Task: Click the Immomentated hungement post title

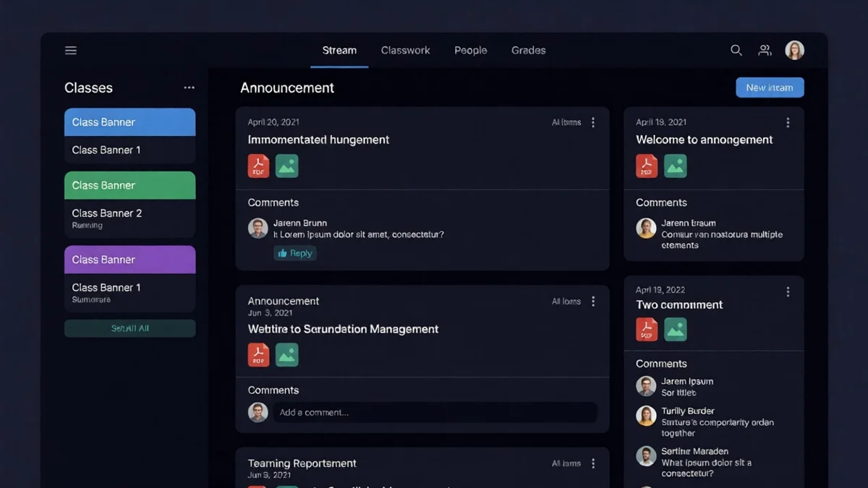Action: click(318, 140)
